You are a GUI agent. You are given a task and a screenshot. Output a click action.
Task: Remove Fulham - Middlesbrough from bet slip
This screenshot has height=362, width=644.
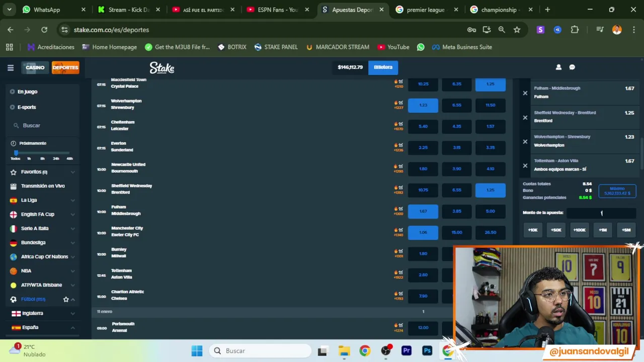(x=525, y=93)
